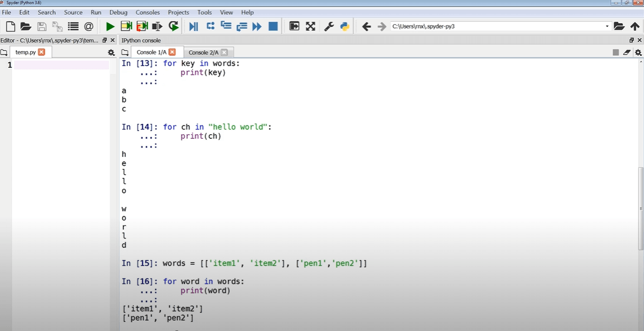Select the Console 1/A tab
Viewport: 644px width, 331px height.
tap(157, 52)
